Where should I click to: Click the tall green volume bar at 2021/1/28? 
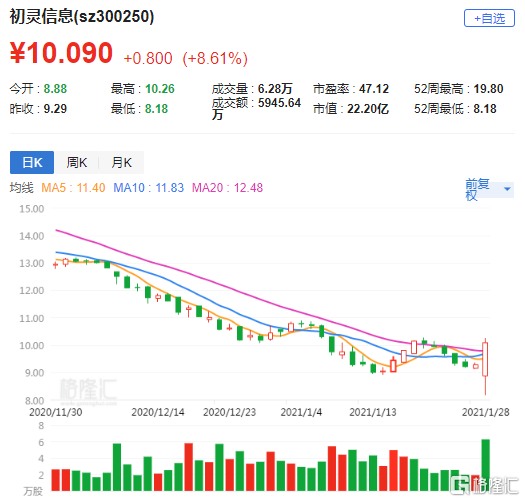485,465
